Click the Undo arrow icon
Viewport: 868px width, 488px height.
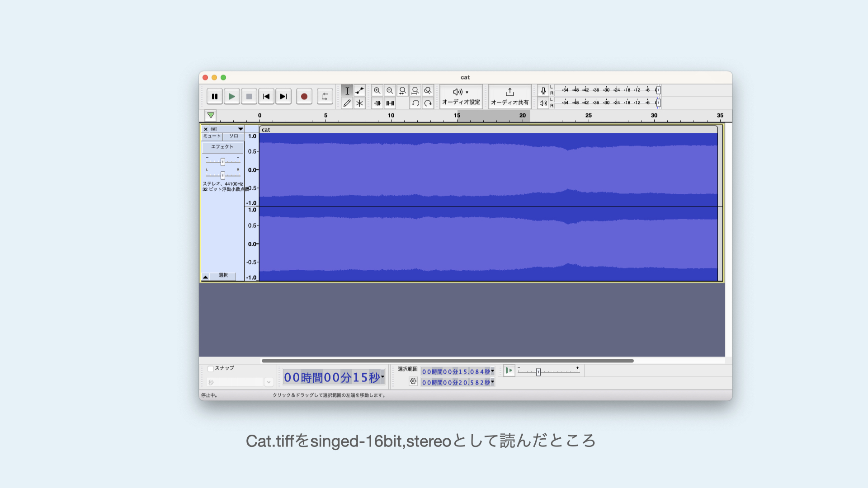[x=415, y=103]
